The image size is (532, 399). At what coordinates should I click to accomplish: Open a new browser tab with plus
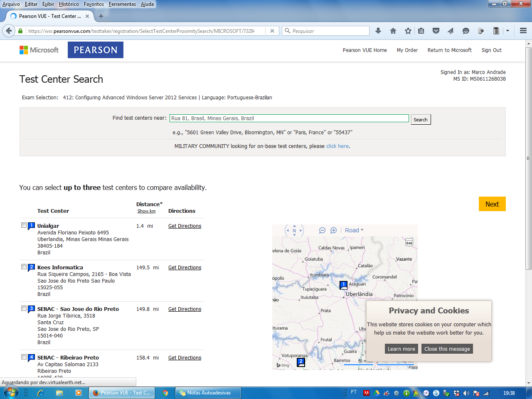101,16
